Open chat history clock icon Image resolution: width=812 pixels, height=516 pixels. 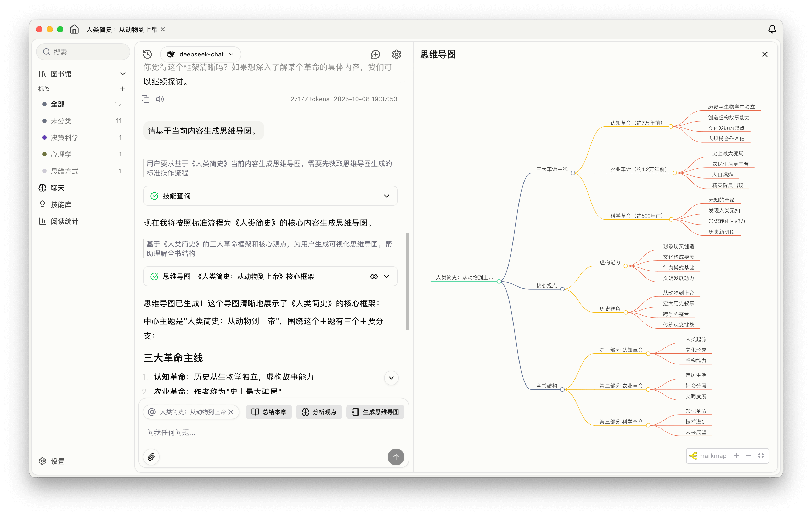tap(147, 54)
